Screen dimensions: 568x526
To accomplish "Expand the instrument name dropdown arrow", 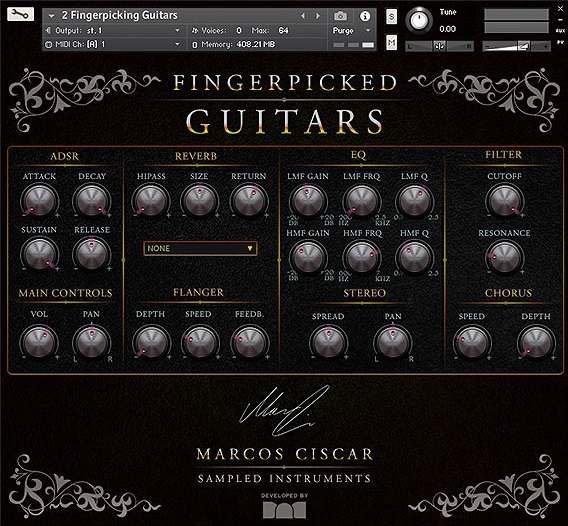I will [x=51, y=16].
